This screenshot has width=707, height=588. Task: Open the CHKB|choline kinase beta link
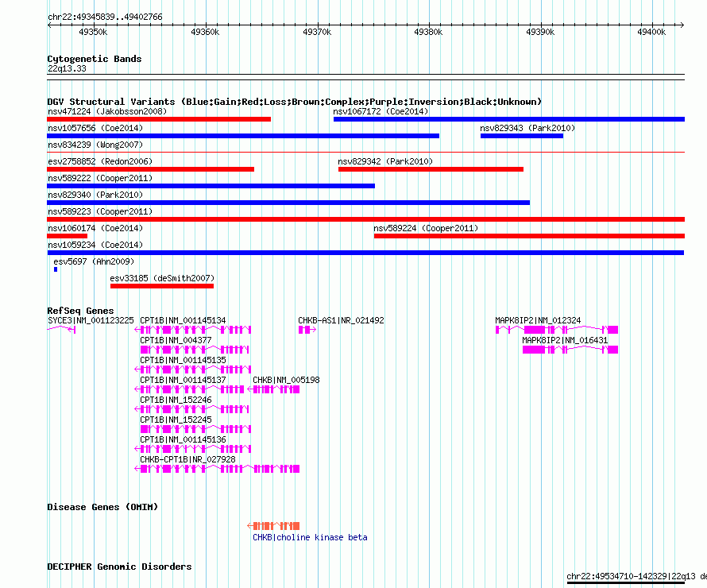pos(310,537)
